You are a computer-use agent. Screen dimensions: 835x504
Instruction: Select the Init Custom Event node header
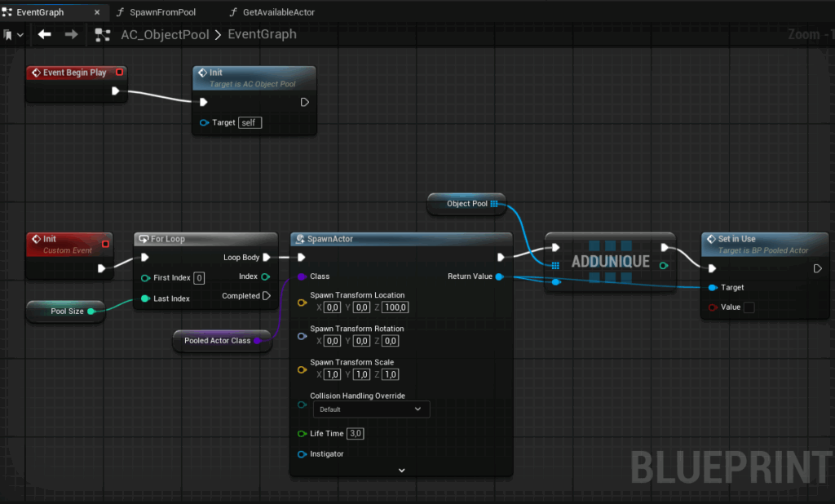tap(69, 244)
